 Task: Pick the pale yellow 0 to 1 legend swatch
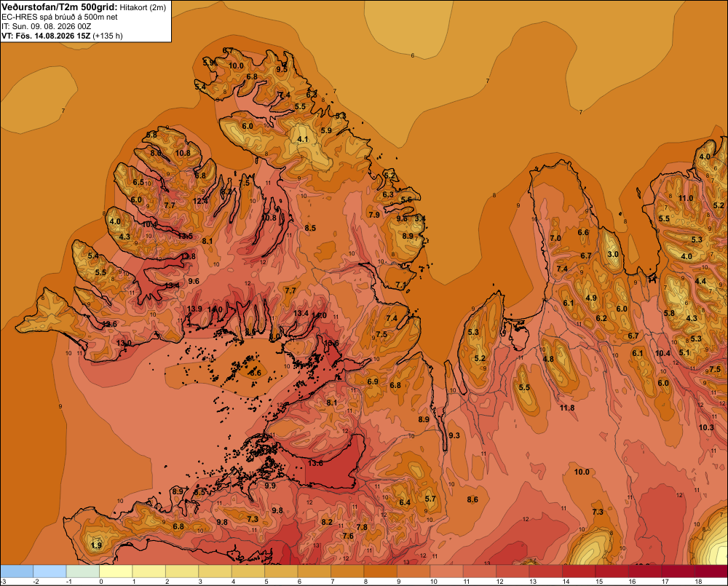pyautogui.click(x=116, y=571)
